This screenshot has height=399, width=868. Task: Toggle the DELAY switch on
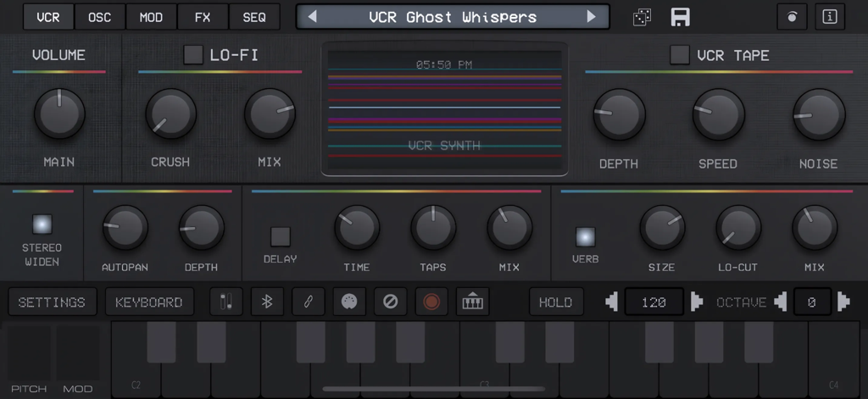[280, 237]
